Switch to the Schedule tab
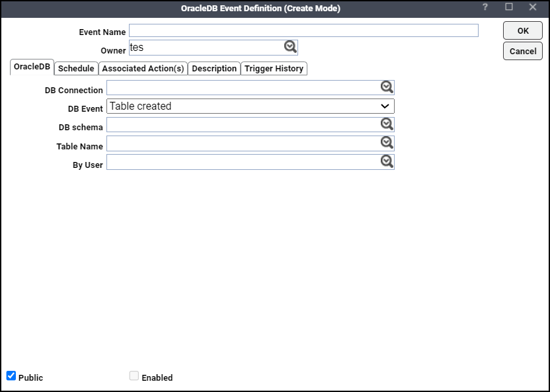The image size is (550, 392). [x=76, y=68]
